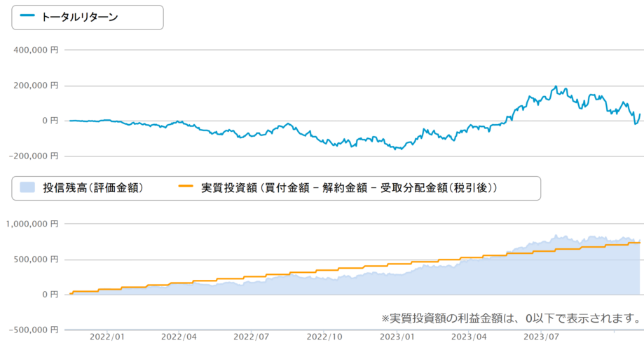Toggle the トータルリターン legend entry
Image resolution: width=644 pixels, height=343 pixels.
[x=79, y=17]
